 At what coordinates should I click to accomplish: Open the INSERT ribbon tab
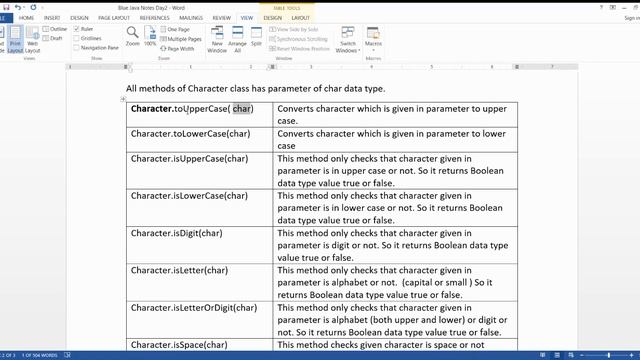(52, 18)
